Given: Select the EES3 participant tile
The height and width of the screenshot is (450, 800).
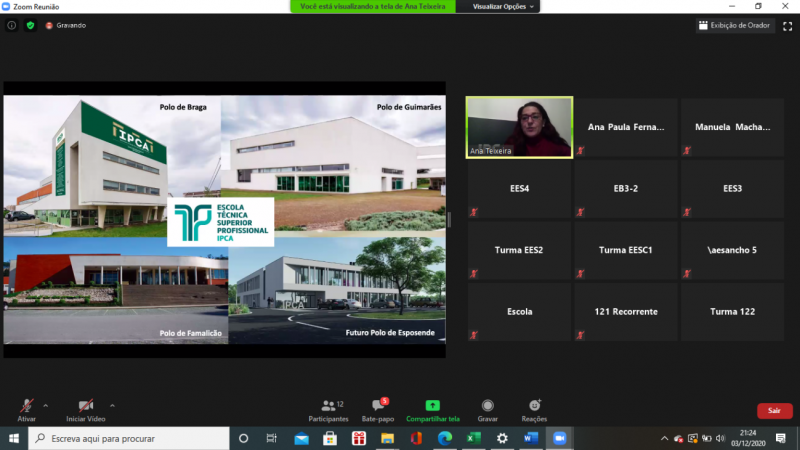Looking at the screenshot, I should (x=733, y=189).
